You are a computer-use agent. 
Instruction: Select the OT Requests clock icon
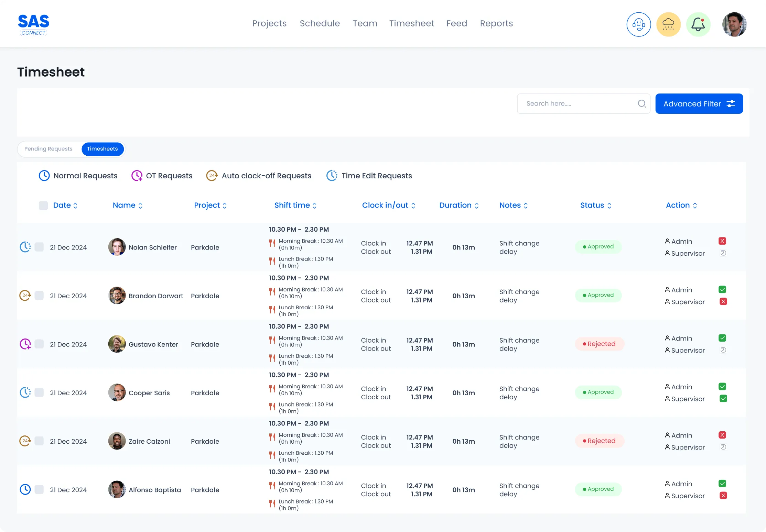coord(137,176)
